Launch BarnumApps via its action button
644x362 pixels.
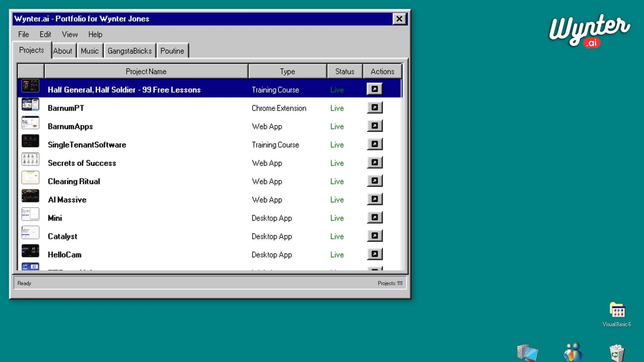pyautogui.click(x=375, y=126)
